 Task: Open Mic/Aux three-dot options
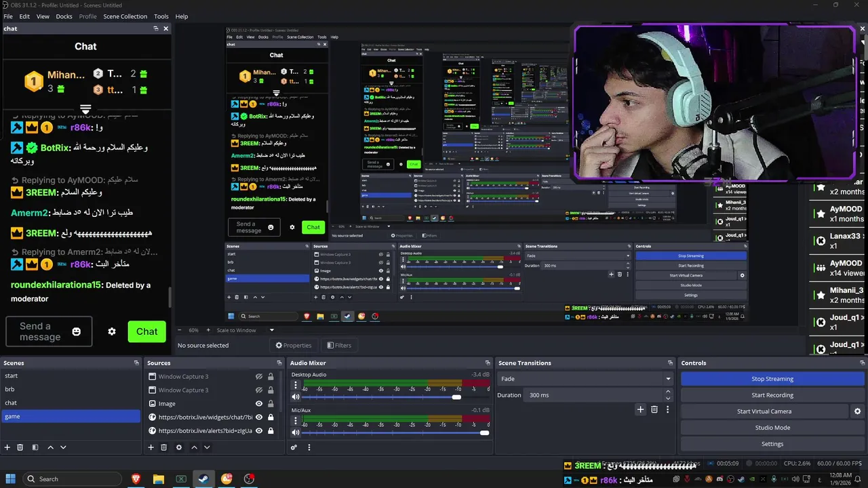coord(296,422)
